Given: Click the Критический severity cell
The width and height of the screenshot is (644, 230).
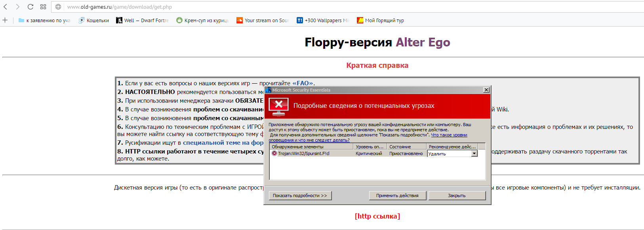Looking at the screenshot, I should 369,153.
